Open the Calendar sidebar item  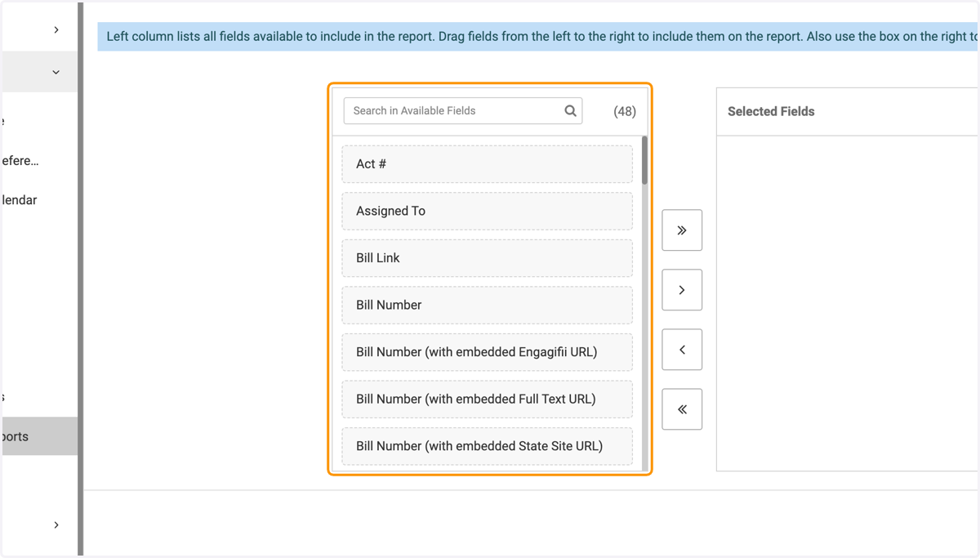tap(20, 200)
